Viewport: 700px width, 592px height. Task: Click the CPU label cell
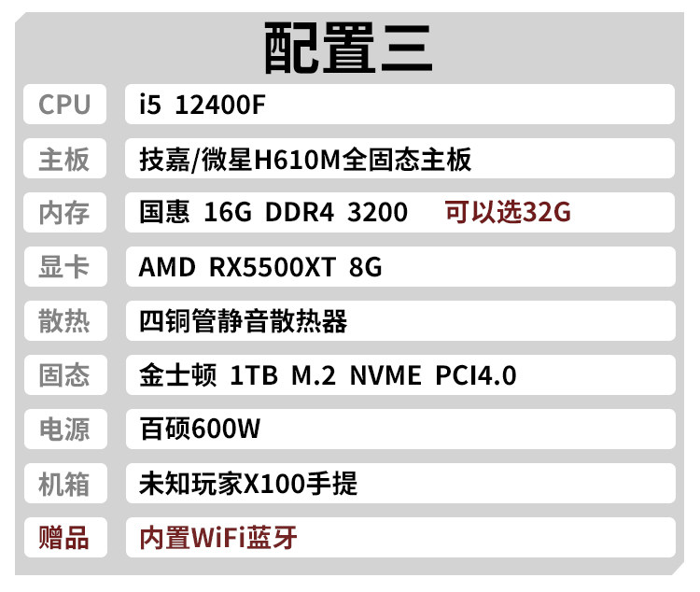click(x=64, y=105)
